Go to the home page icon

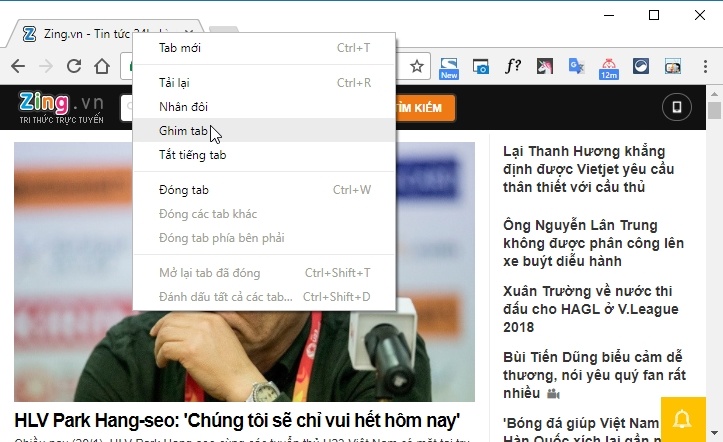[x=102, y=66]
